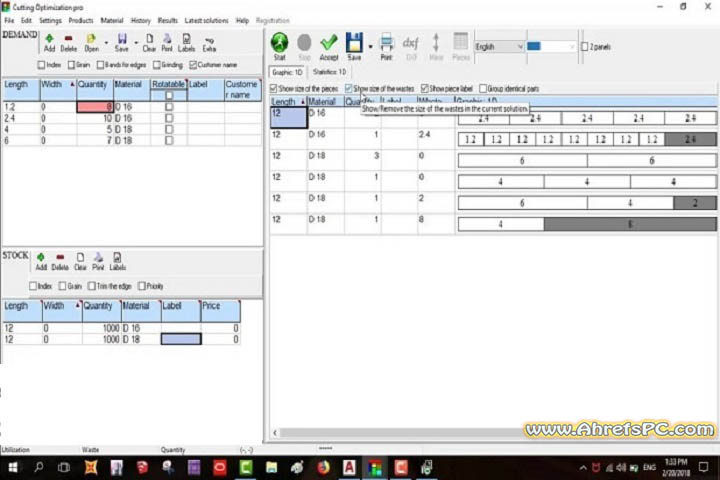720x480 pixels.
Task: Click the Open icon in the Demand toolbar
Action: [x=91, y=39]
